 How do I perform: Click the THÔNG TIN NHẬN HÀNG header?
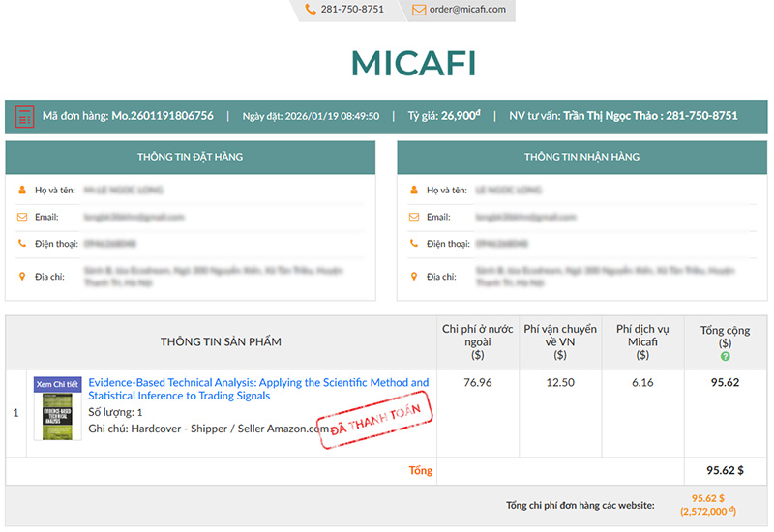pos(582,157)
